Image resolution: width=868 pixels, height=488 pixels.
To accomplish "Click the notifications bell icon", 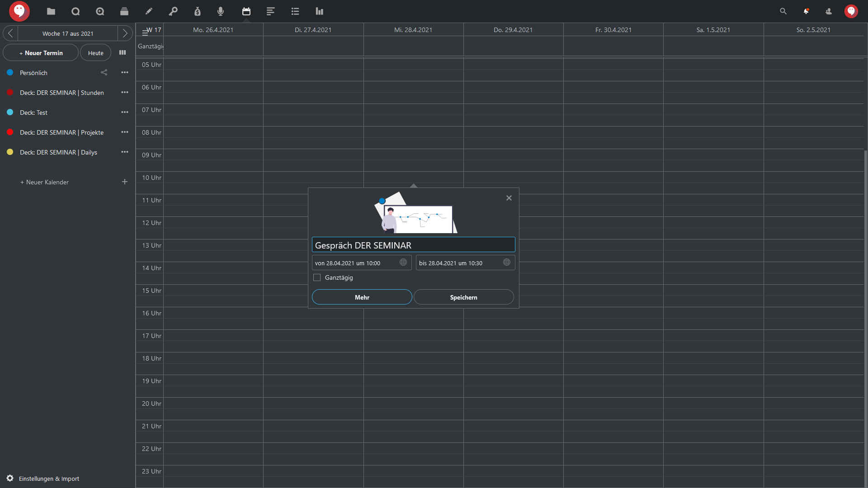I will [806, 11].
